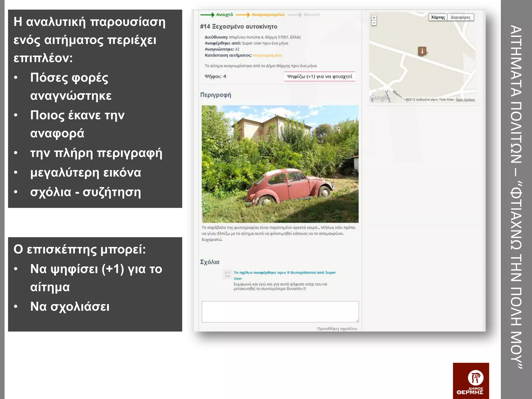Zoom out the map with minus
This screenshot has width=532, height=399.
pyautogui.click(x=374, y=23)
